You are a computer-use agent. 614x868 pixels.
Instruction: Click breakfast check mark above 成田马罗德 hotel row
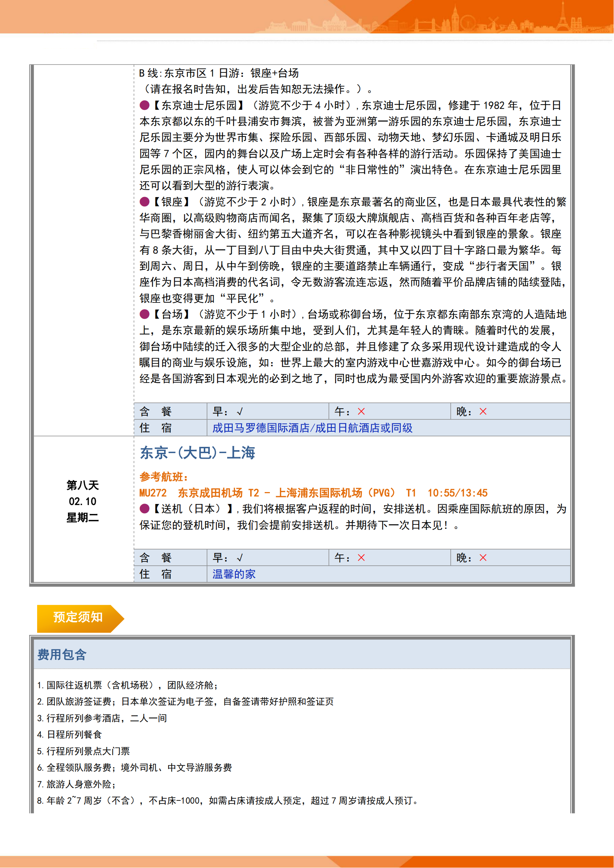coord(240,412)
